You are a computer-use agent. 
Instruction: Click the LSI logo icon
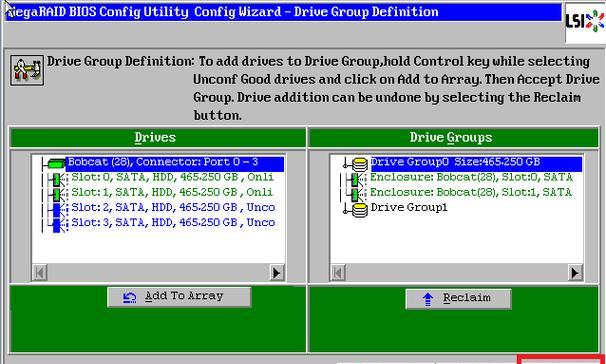[585, 21]
